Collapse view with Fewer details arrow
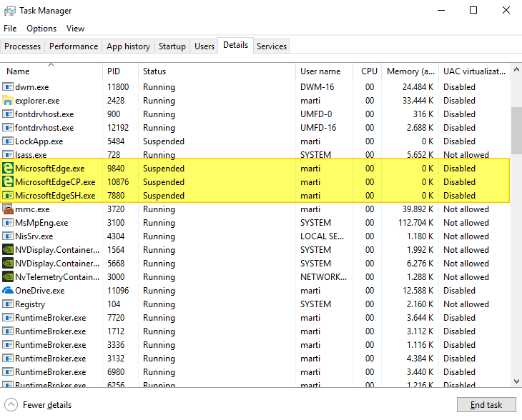This screenshot has height=420, width=522. (11, 405)
